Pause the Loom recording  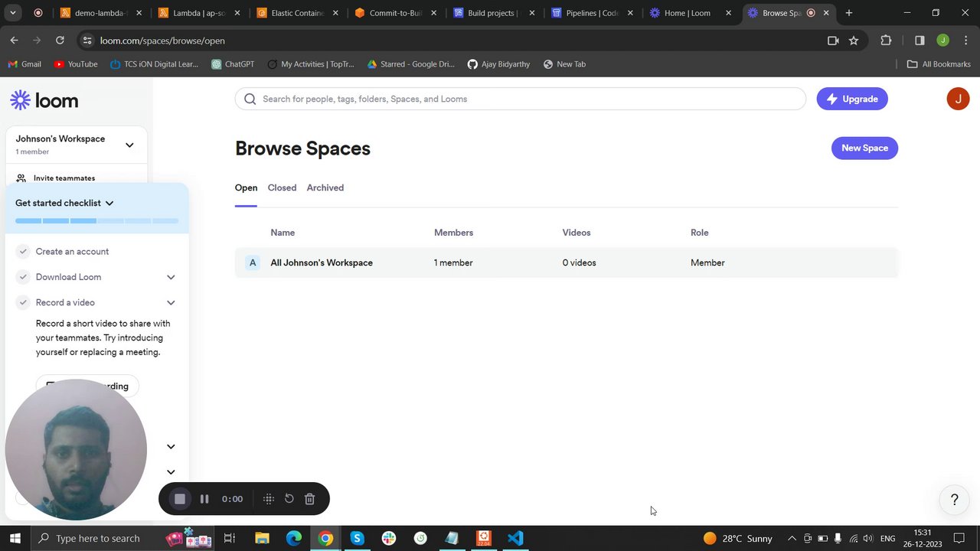pyautogui.click(x=204, y=499)
